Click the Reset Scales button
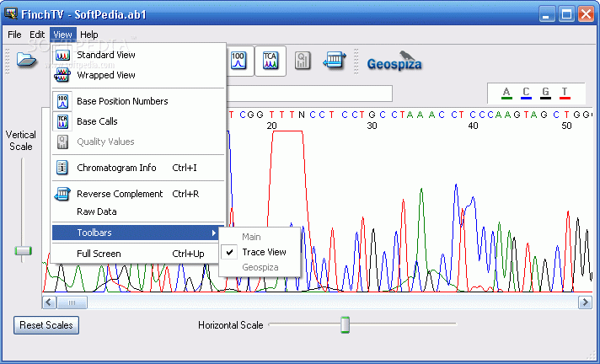Image resolution: width=600 pixels, height=364 pixels. click(x=46, y=325)
